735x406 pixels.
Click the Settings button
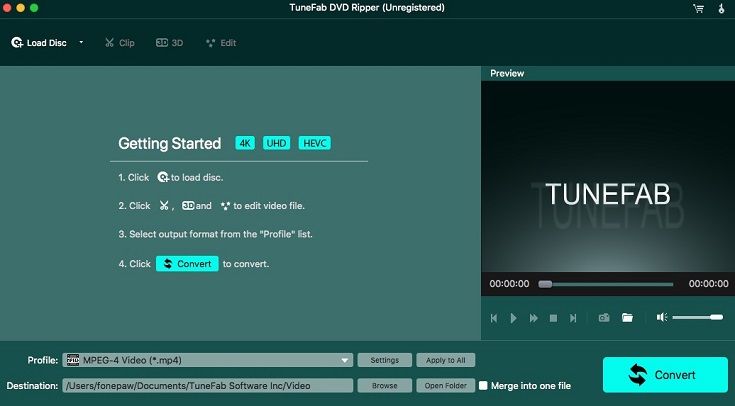385,360
